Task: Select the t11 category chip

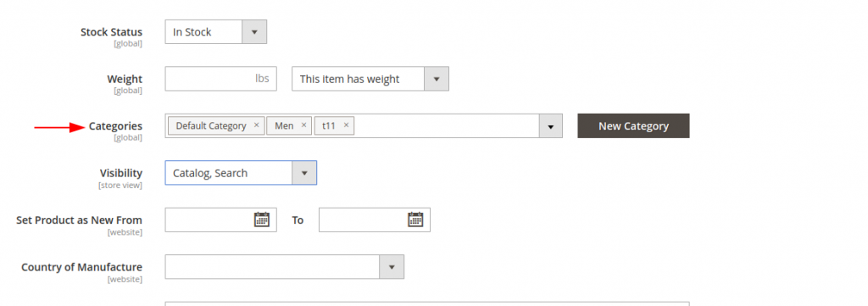Action: pos(329,125)
